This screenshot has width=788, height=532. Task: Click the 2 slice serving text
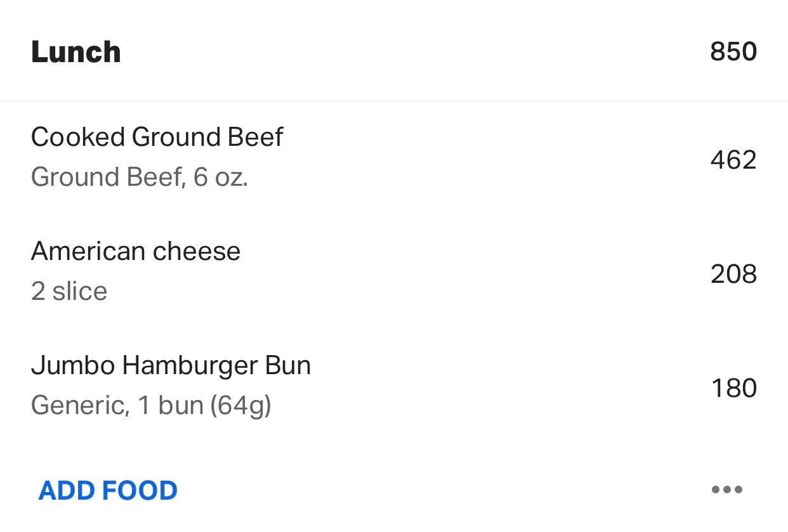click(x=69, y=291)
